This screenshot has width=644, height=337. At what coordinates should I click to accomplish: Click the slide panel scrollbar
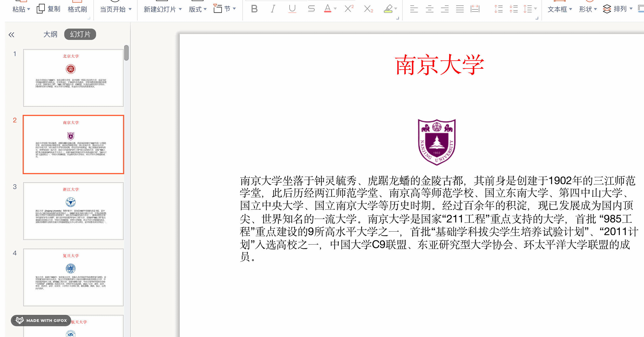(126, 53)
